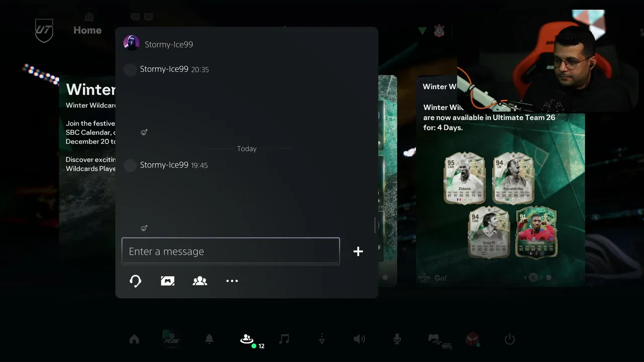This screenshot has height=362, width=644.
Task: Open more options three-dots icon
Action: pyautogui.click(x=232, y=281)
